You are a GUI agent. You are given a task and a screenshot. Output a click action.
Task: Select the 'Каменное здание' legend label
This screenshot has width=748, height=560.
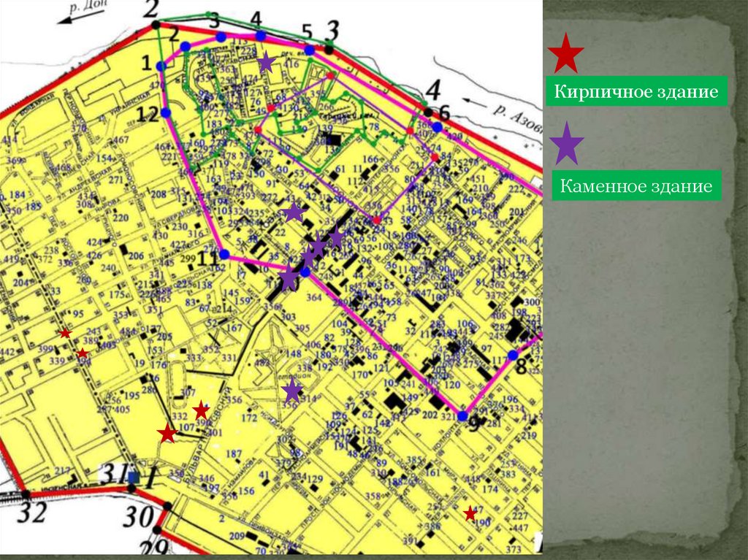636,185
